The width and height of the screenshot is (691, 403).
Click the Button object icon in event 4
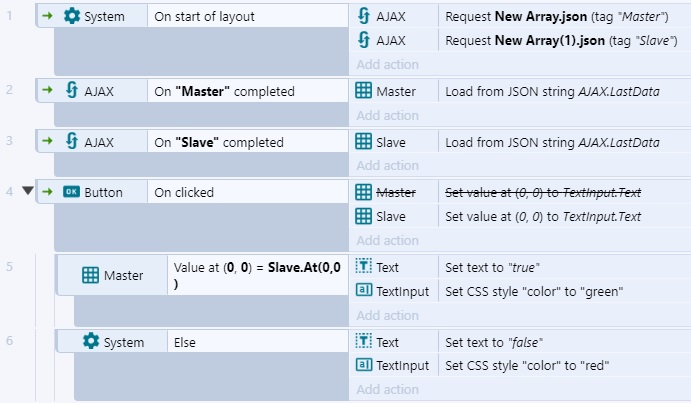71,192
